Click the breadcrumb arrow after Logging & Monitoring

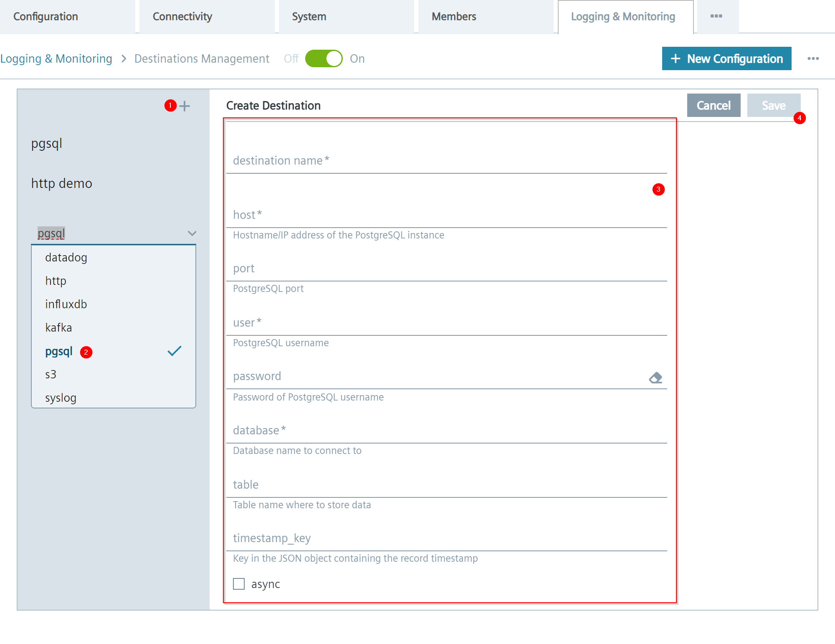tap(124, 59)
